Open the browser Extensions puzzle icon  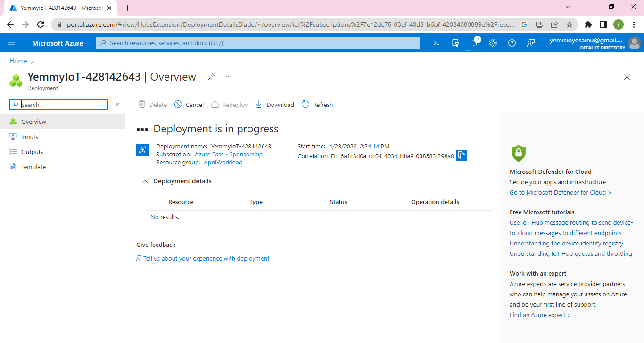click(588, 24)
